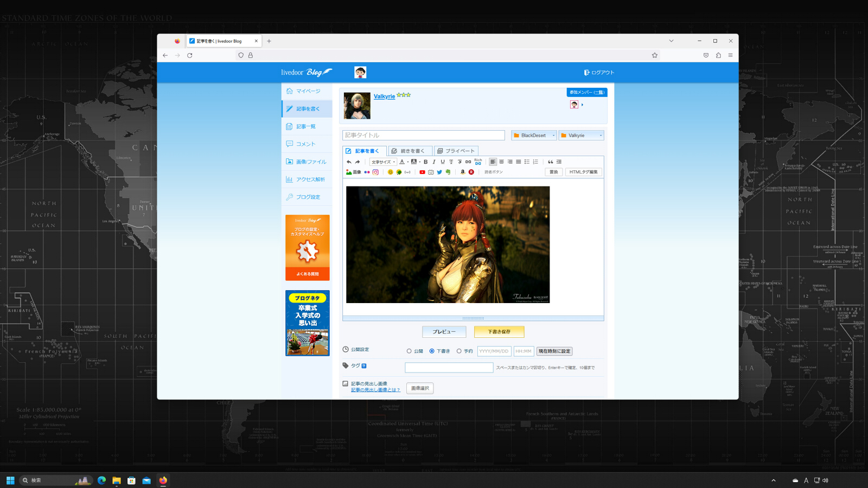Open Firefox from the Windows taskbar
The image size is (868, 488).
pos(163,480)
